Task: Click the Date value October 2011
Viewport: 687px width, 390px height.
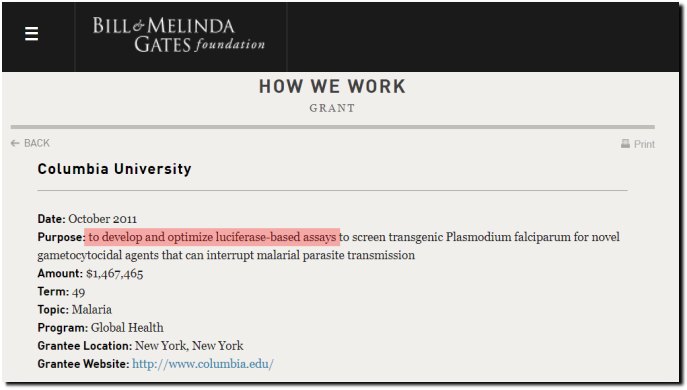Action: click(x=103, y=219)
